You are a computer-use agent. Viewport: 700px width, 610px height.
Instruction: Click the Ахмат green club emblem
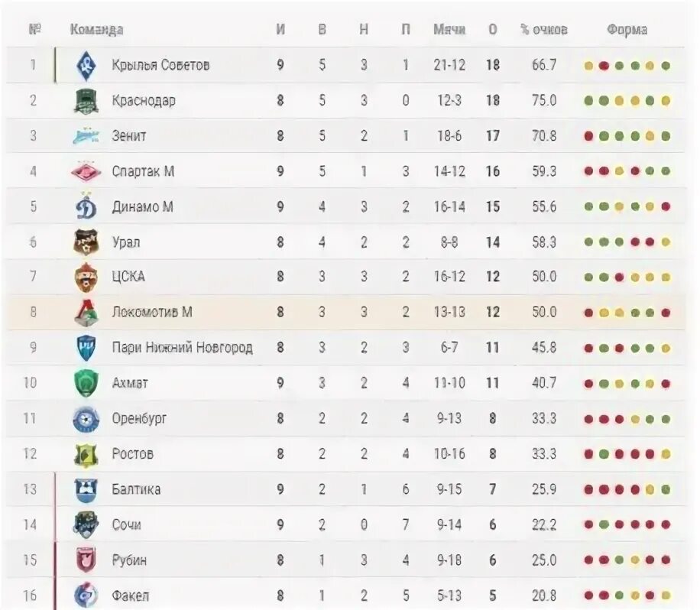tap(86, 383)
